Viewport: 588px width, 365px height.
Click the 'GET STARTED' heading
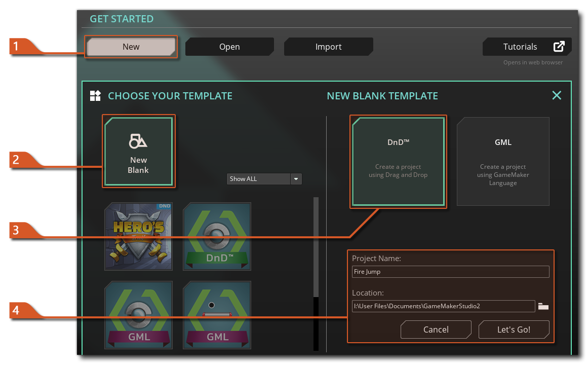[x=122, y=19]
